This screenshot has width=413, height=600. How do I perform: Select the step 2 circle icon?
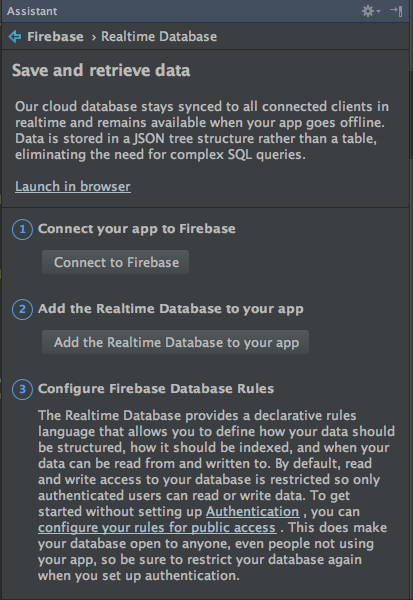click(x=22, y=309)
